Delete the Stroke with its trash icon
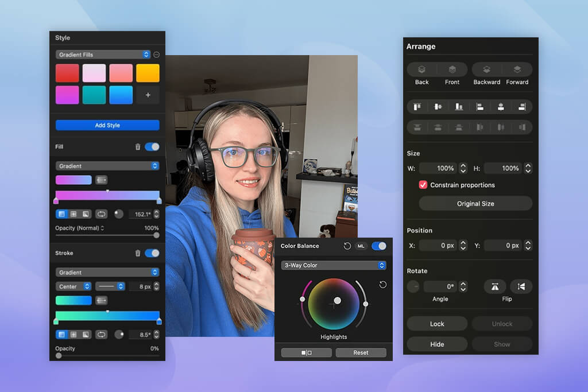588x392 pixels. 138,253
